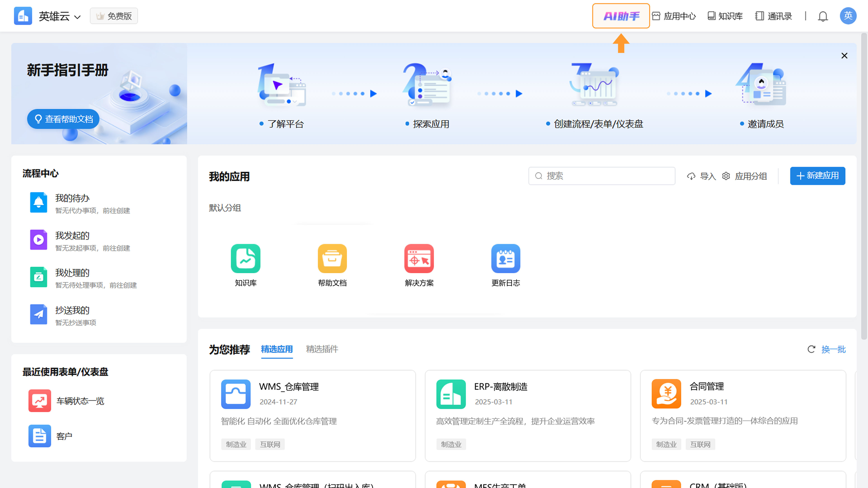Open 我的待办 bell icon
The image size is (868, 488).
tap(38, 203)
